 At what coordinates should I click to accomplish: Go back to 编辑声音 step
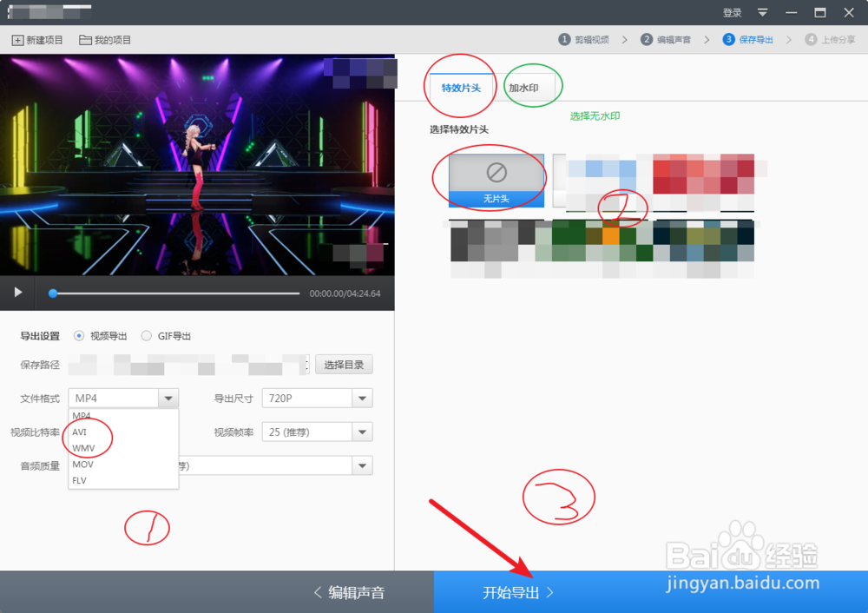point(349,592)
